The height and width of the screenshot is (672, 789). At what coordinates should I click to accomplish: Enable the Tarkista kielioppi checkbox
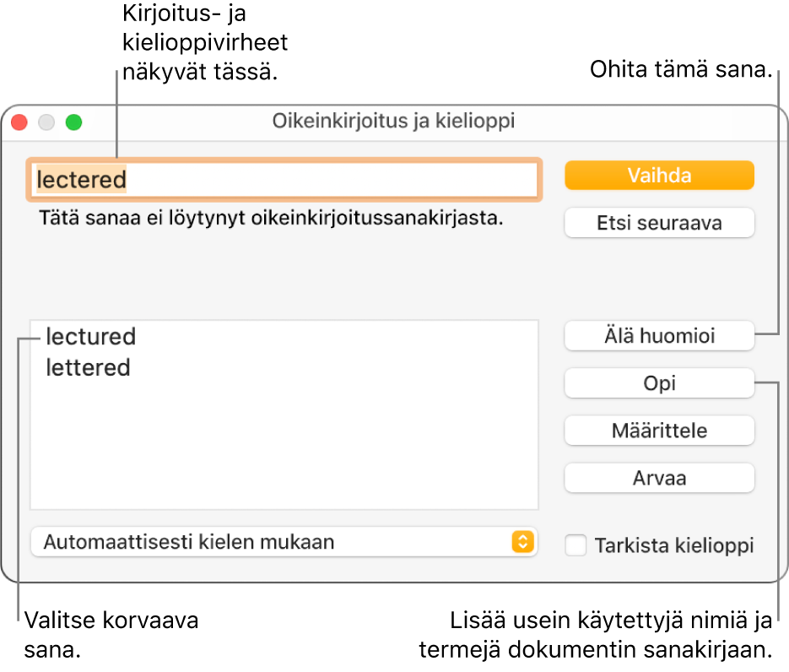576,545
